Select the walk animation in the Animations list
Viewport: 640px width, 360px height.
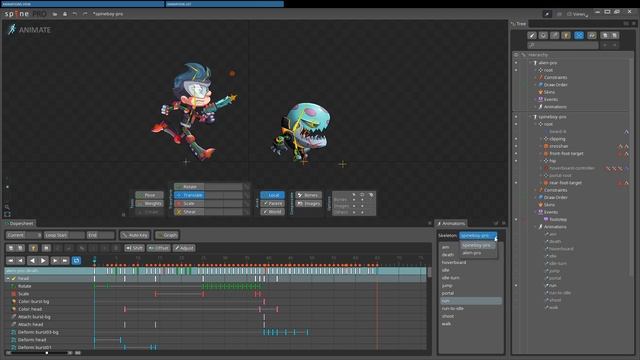[447, 324]
